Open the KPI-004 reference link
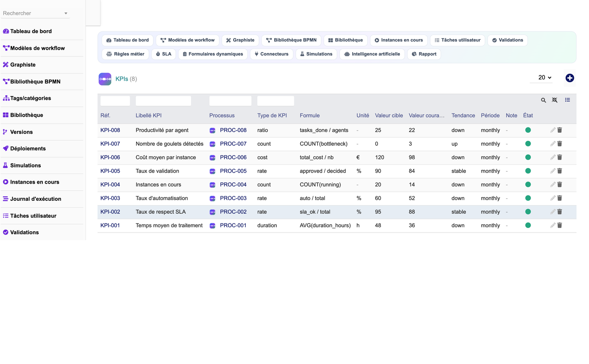This screenshot has height=364, width=589. pos(110,184)
